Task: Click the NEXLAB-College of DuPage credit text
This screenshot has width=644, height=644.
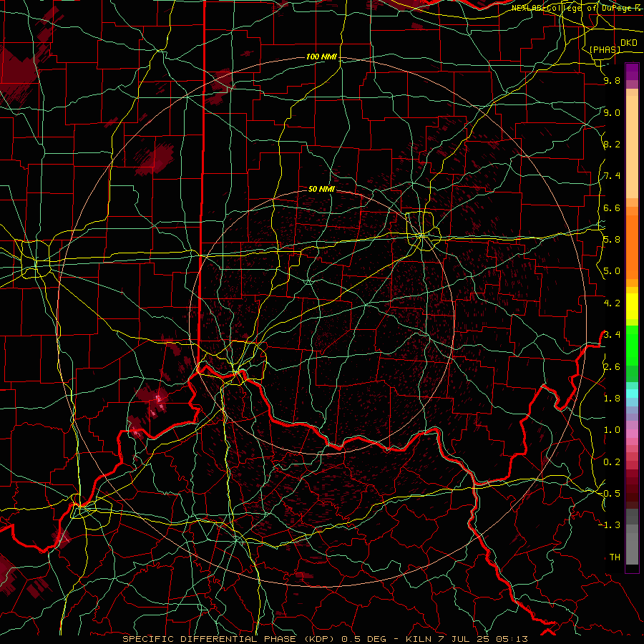Action: [x=577, y=8]
